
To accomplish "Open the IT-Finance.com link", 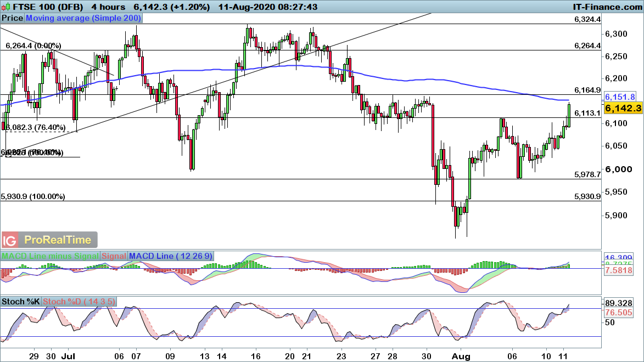I will point(606,7).
